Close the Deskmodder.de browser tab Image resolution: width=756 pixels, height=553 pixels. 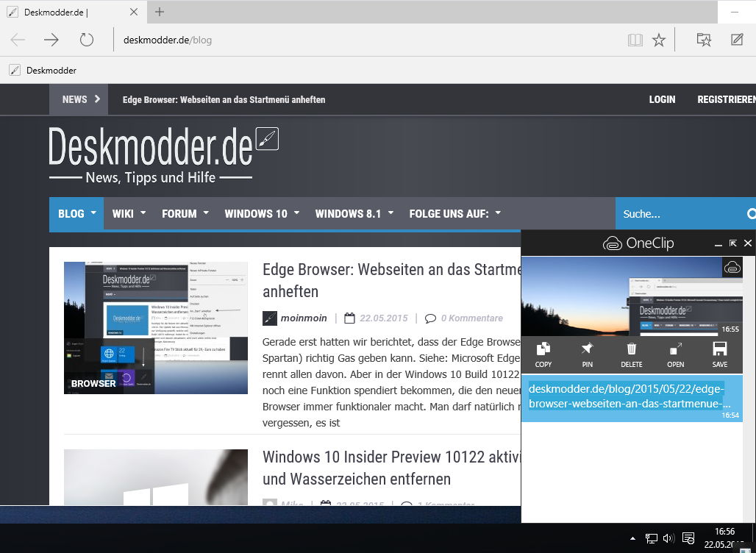134,12
